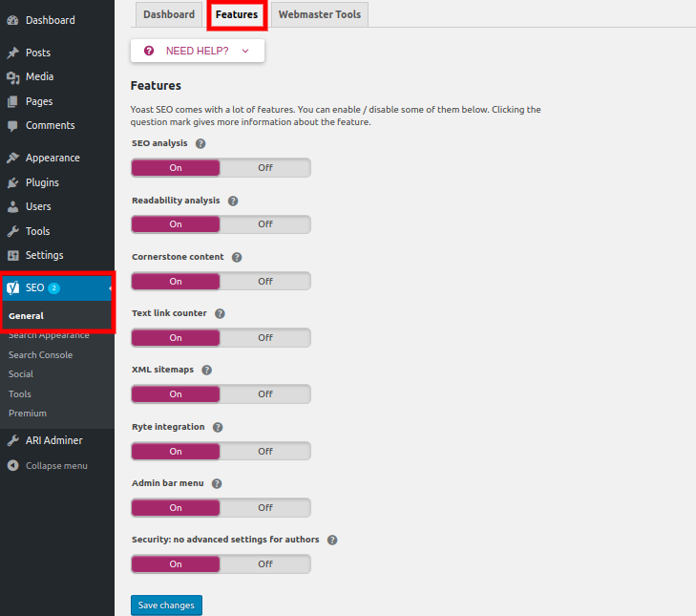Turn off XML sitemaps
The image size is (696, 616).
[265, 393]
